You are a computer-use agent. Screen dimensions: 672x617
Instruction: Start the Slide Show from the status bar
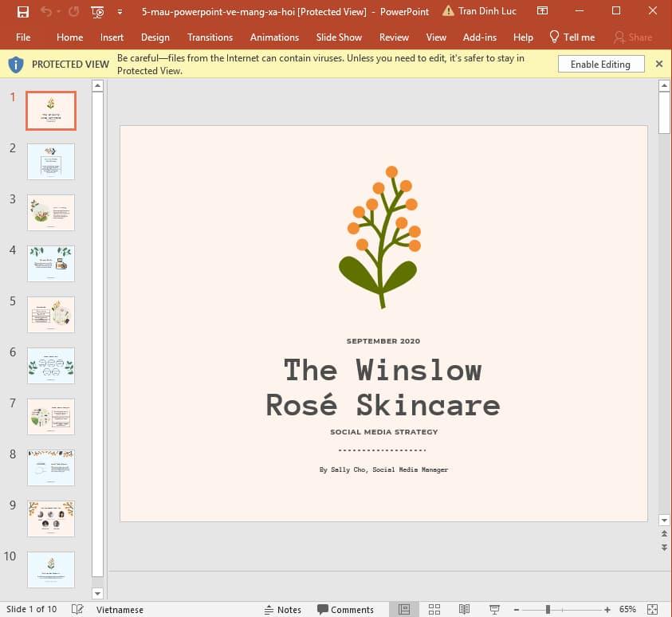[x=494, y=609]
